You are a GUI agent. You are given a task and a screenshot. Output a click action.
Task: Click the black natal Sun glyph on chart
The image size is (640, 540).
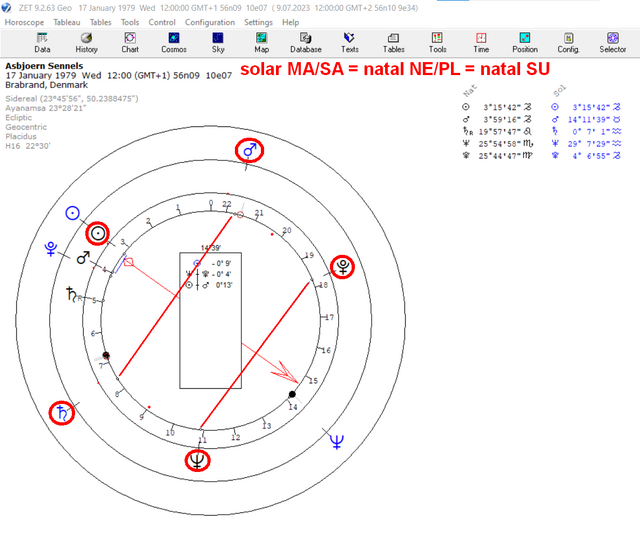click(x=97, y=233)
